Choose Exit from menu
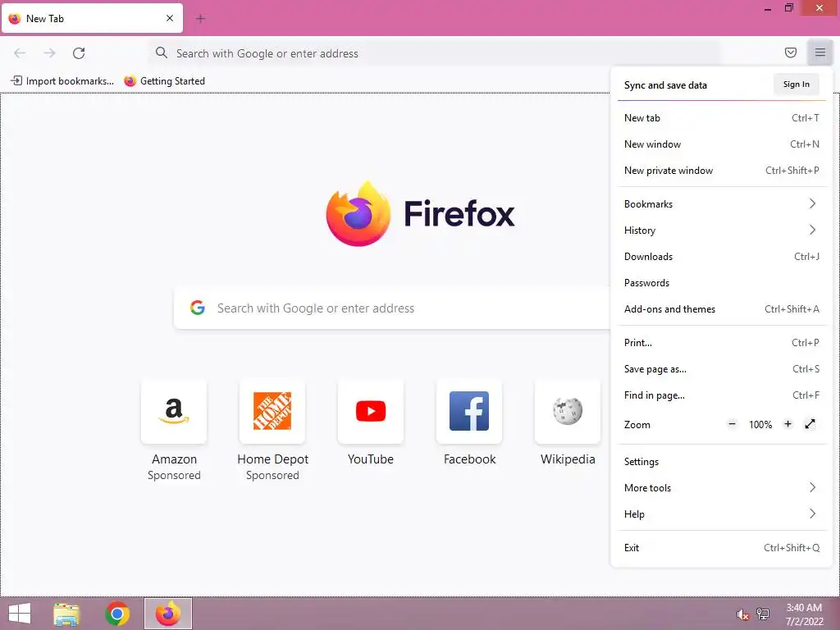 (x=722, y=548)
